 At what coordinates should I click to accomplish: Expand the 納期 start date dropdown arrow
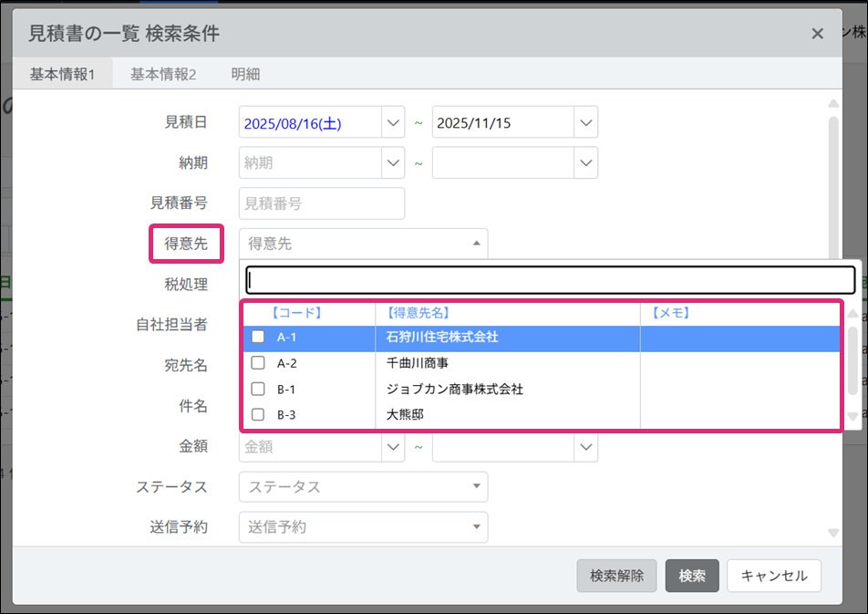pos(393,163)
